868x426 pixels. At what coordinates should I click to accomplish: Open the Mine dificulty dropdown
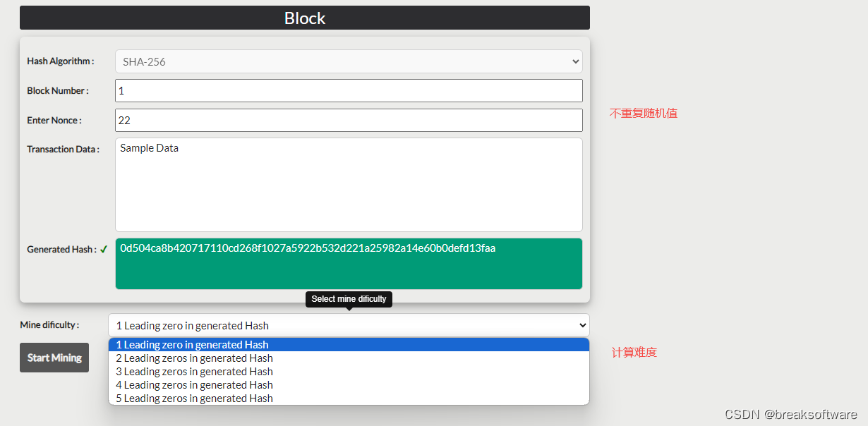click(x=349, y=325)
